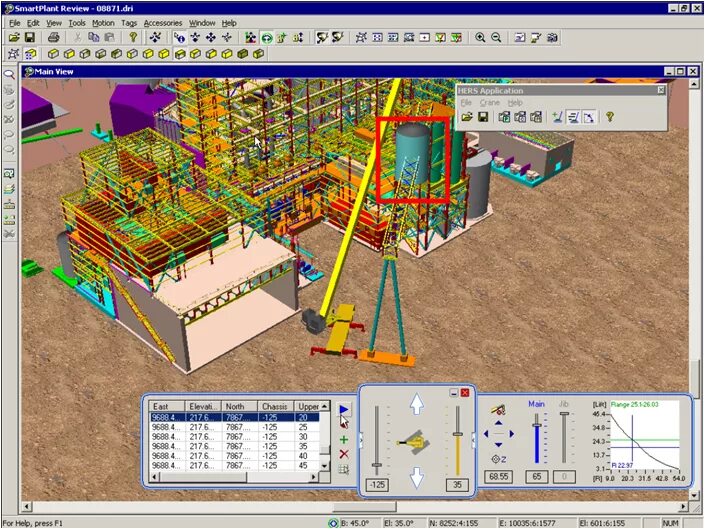
Task: Expand the right side tab of crane control panel
Action: coord(473,440)
